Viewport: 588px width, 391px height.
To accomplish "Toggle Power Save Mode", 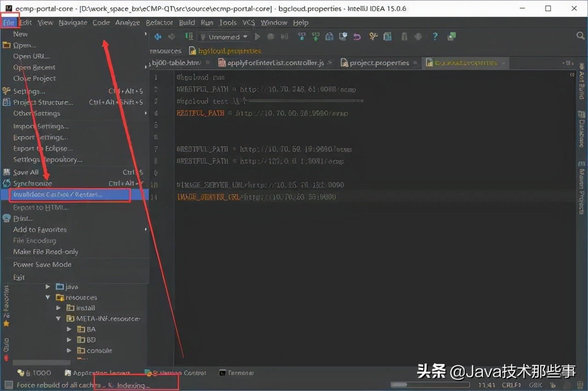I will pyautogui.click(x=74, y=264).
